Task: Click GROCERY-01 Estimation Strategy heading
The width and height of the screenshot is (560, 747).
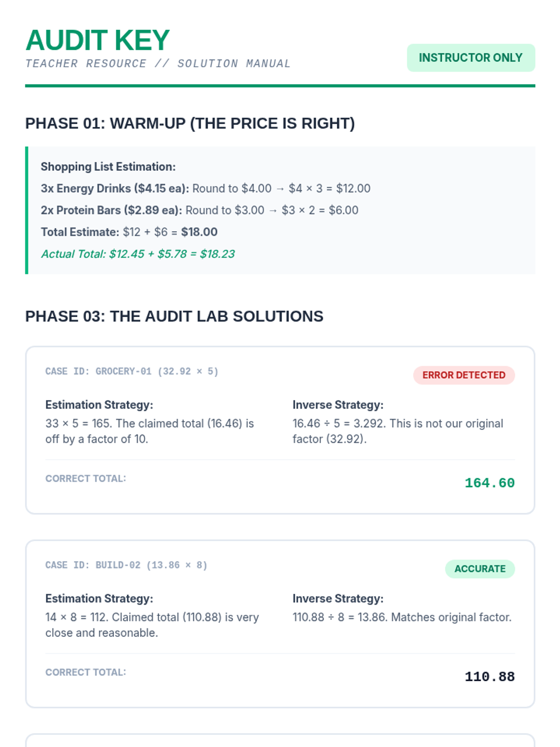Action: coord(99,405)
